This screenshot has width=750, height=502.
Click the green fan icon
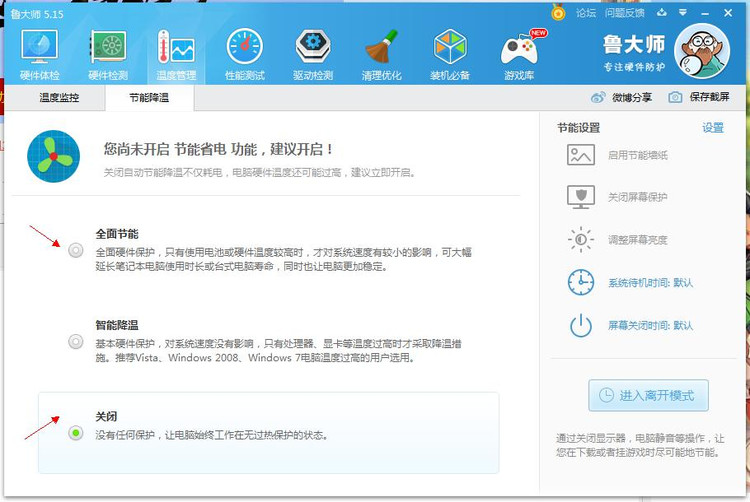pyautogui.click(x=54, y=156)
